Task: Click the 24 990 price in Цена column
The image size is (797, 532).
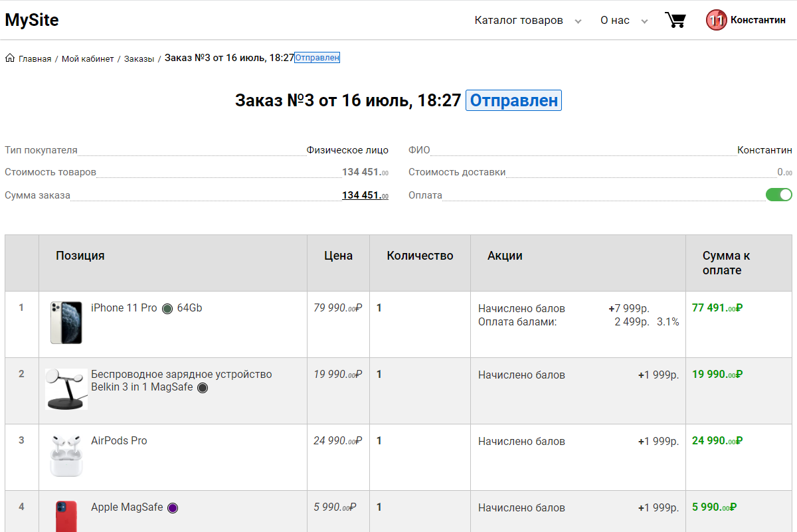Action: coord(338,440)
